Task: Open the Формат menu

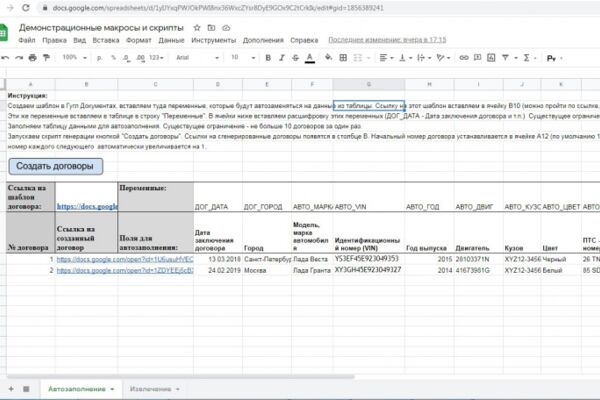Action: pyautogui.click(x=139, y=40)
